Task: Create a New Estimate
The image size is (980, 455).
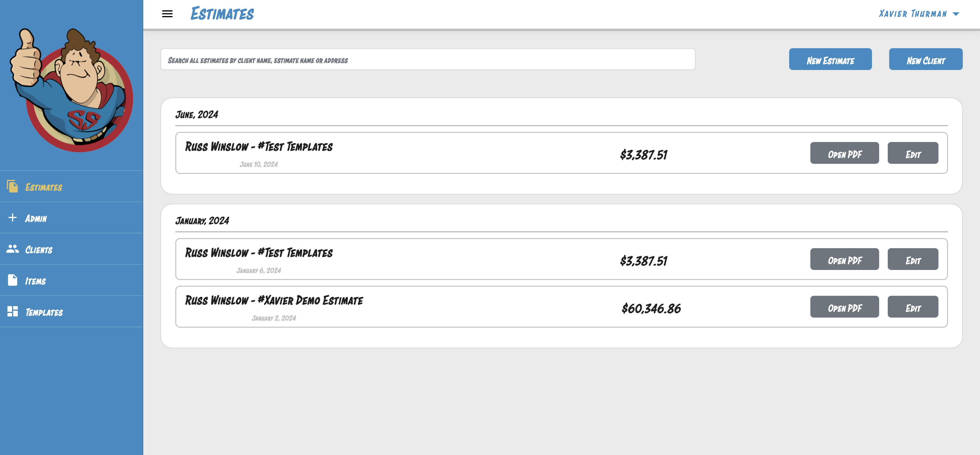Action: click(x=830, y=59)
